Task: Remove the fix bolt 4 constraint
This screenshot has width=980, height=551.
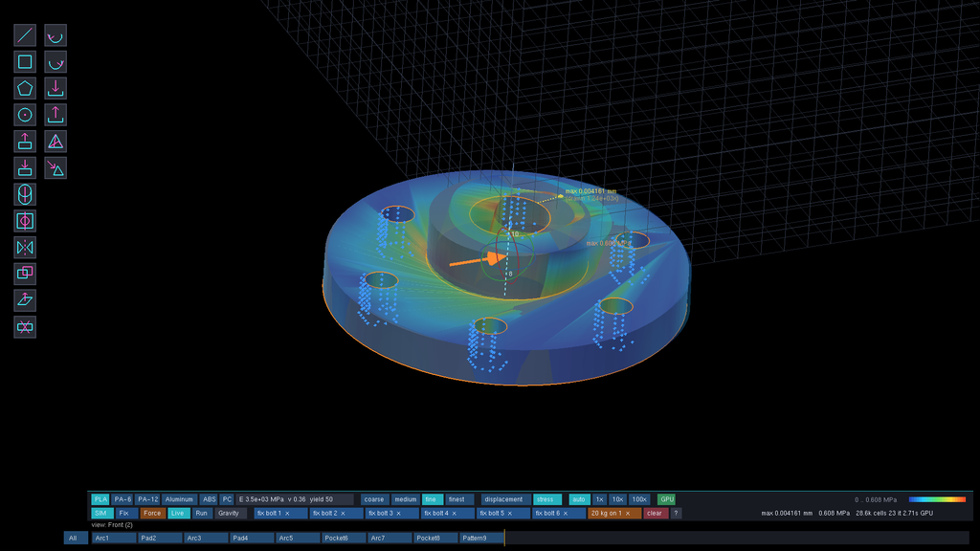Action: [455, 514]
